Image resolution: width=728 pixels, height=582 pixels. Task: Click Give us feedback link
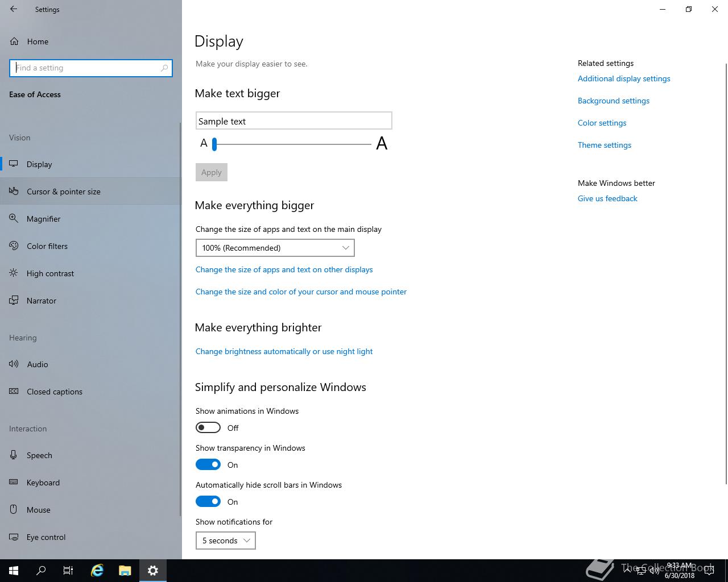607,198
